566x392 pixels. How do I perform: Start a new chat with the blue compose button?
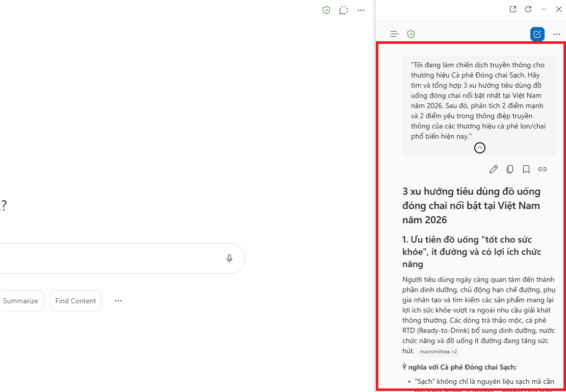(x=537, y=34)
